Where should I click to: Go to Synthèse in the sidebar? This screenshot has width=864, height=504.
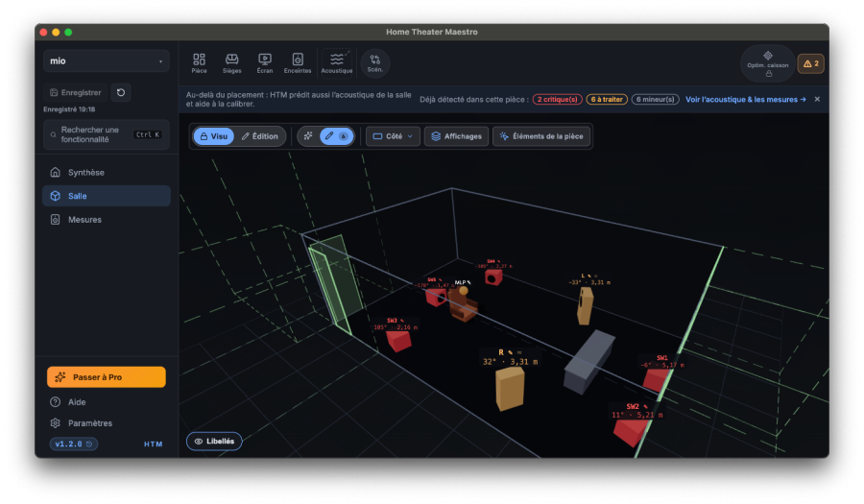tap(107, 173)
